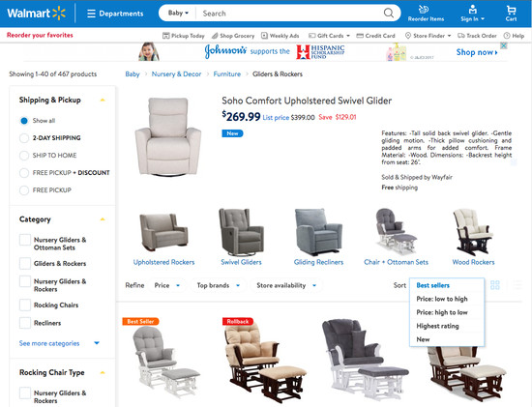532x407 pixels.
Task: Choose Price: low to high sort option
Action: (442, 299)
